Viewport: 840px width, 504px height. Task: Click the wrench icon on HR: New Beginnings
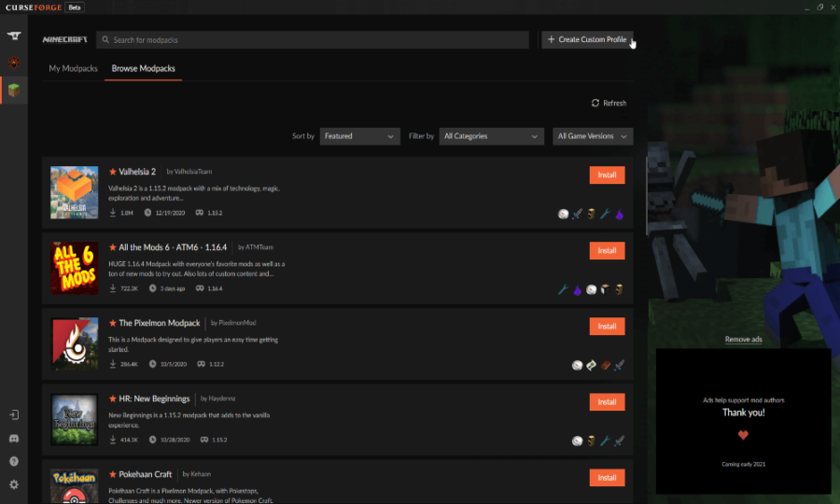tap(605, 441)
